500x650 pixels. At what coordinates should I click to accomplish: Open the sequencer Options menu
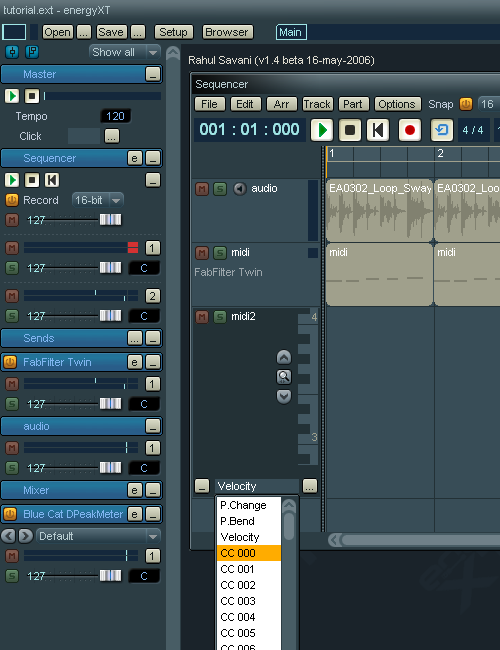(397, 104)
